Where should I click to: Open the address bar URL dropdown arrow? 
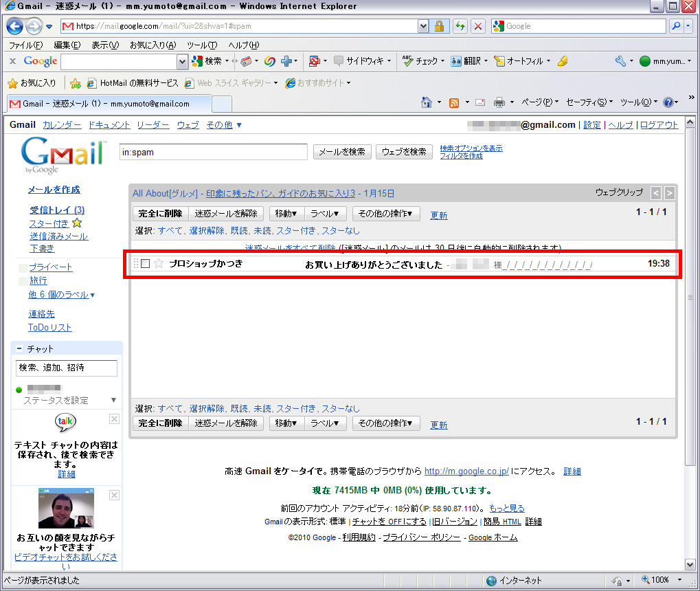(423, 26)
